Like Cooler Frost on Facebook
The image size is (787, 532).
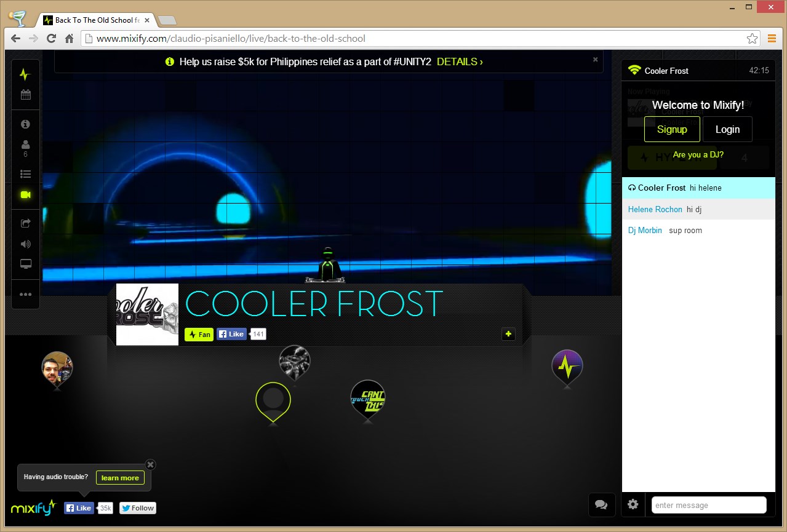pos(232,334)
